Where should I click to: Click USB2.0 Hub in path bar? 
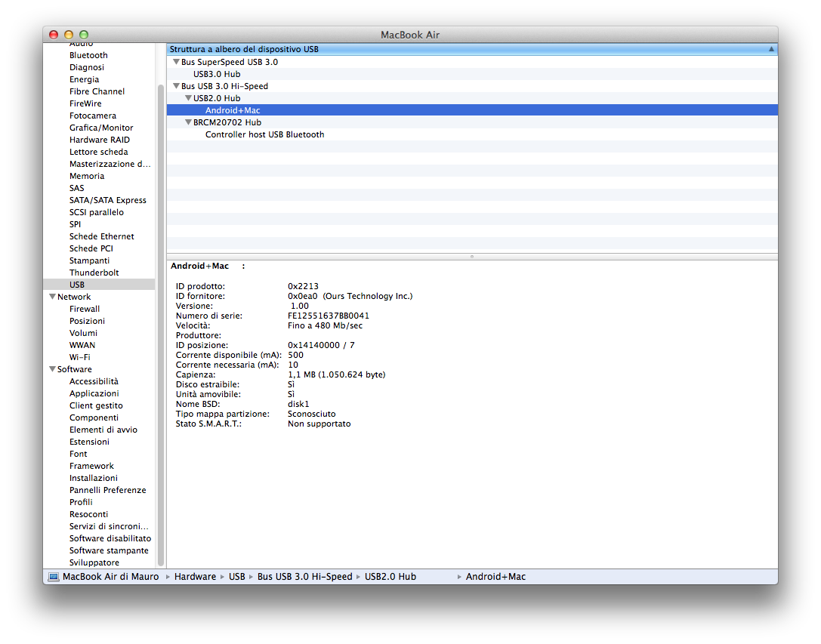tap(390, 577)
